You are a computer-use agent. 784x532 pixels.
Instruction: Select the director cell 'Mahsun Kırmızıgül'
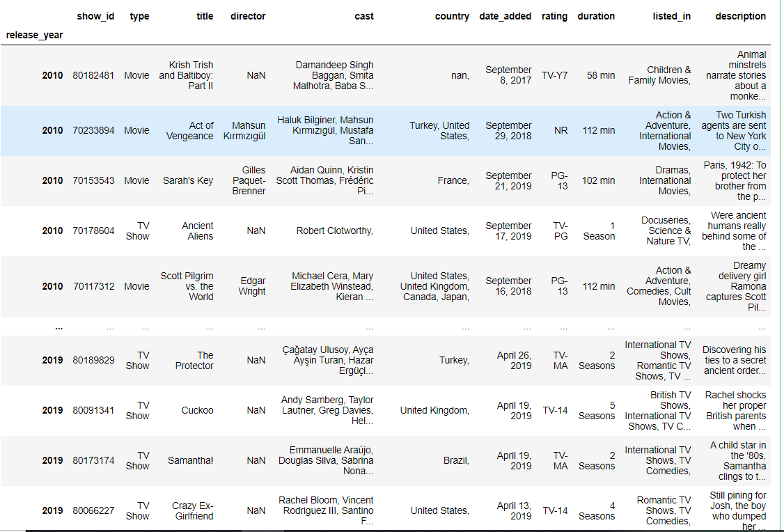point(244,130)
